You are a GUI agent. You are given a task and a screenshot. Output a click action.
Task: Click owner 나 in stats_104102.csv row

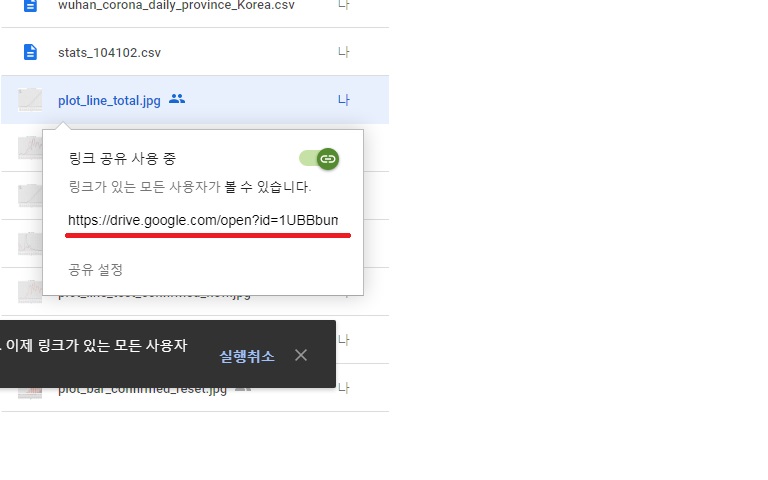click(x=343, y=52)
